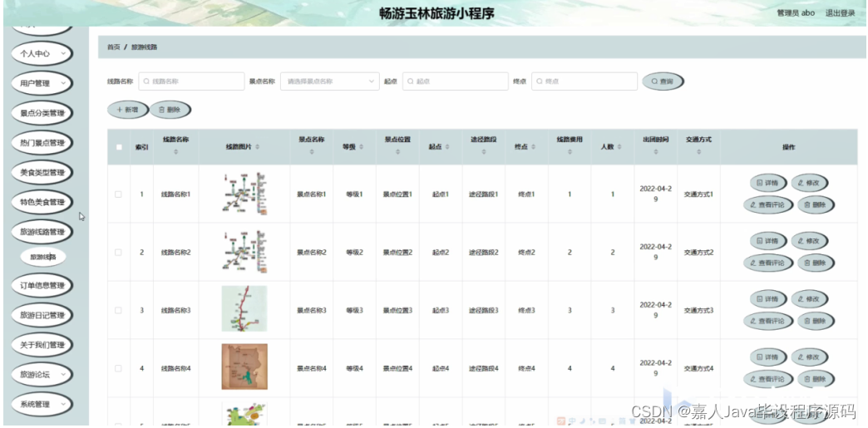Open 订单信息管理 in the sidebar
This screenshot has width=868, height=428.
(42, 286)
